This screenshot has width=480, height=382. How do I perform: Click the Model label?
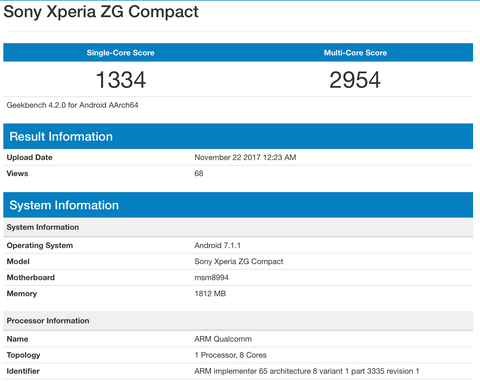18,261
